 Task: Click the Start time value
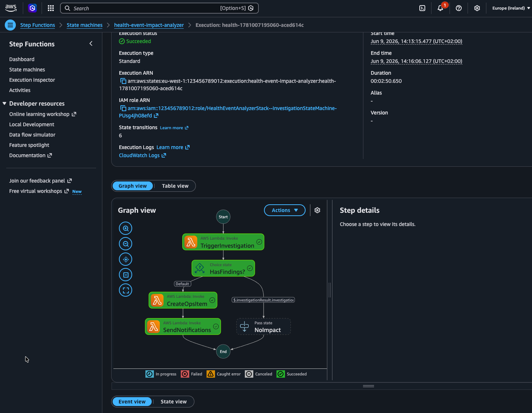tap(416, 41)
